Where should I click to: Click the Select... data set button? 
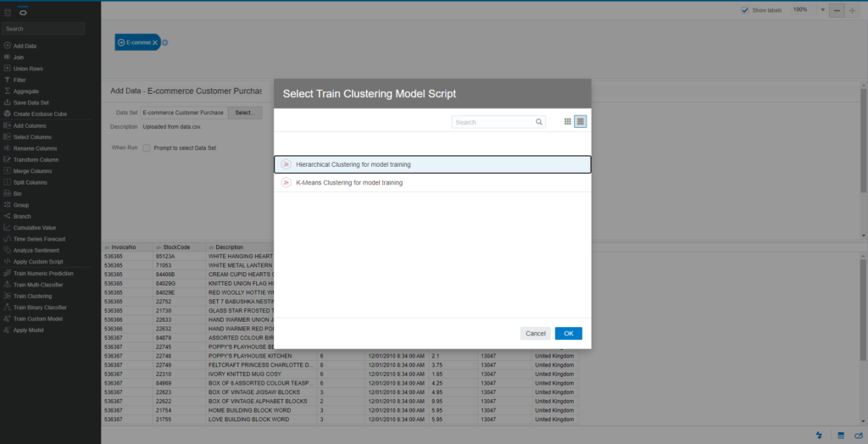click(x=245, y=113)
